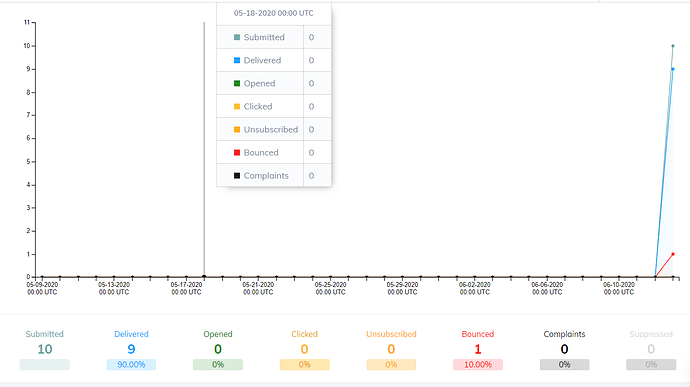
Task: Click the Bounced red color square in tooltip
Action: tap(237, 153)
